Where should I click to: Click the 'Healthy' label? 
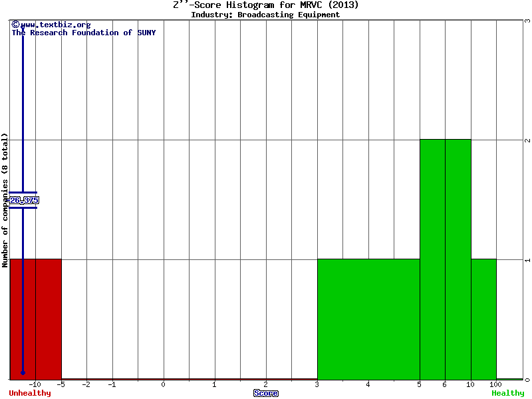point(508,393)
